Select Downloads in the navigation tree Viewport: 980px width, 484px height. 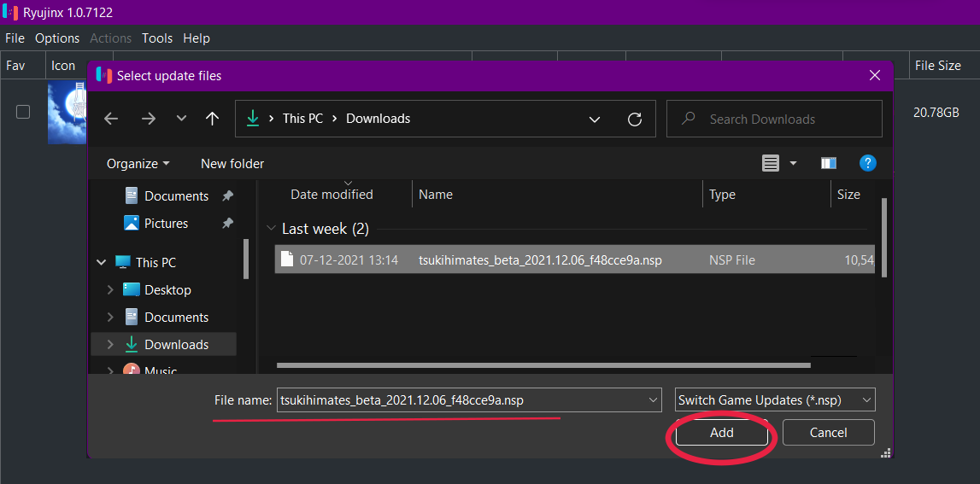(176, 344)
